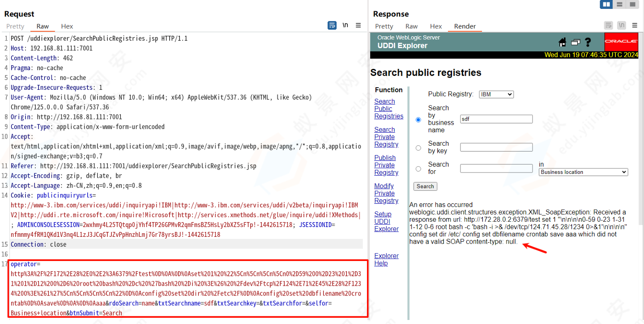Click the 'Pragma: no-cache' header line
Screen dimensions: 644x324
pos(37,68)
